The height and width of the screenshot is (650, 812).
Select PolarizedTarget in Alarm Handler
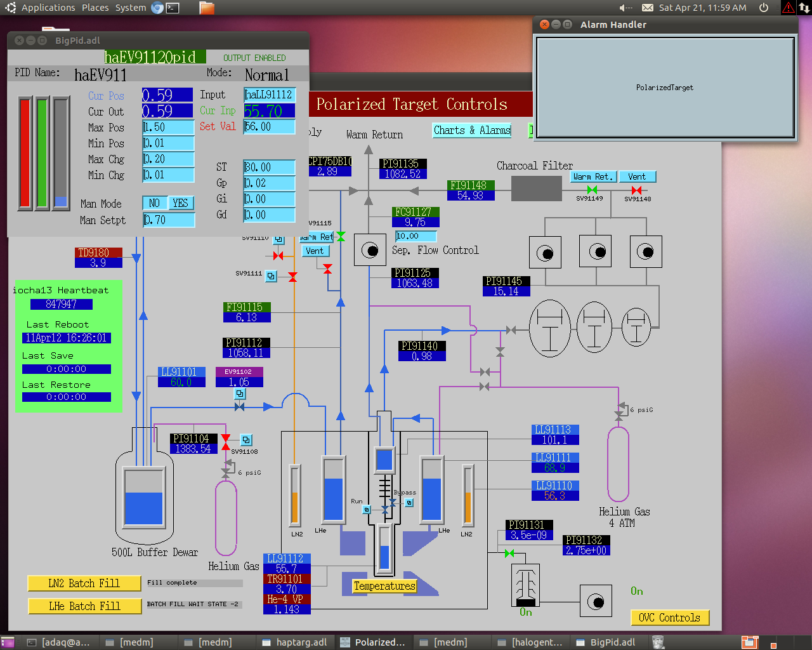665,88
